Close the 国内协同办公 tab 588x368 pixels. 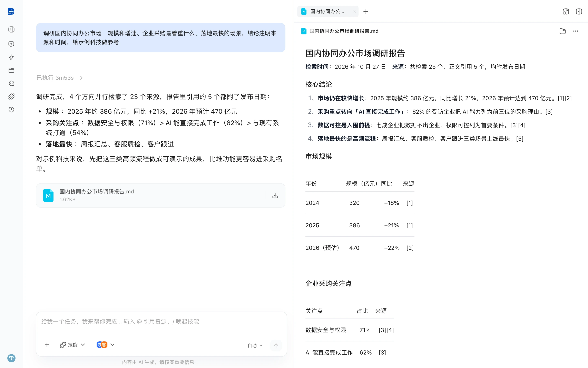coord(354,11)
